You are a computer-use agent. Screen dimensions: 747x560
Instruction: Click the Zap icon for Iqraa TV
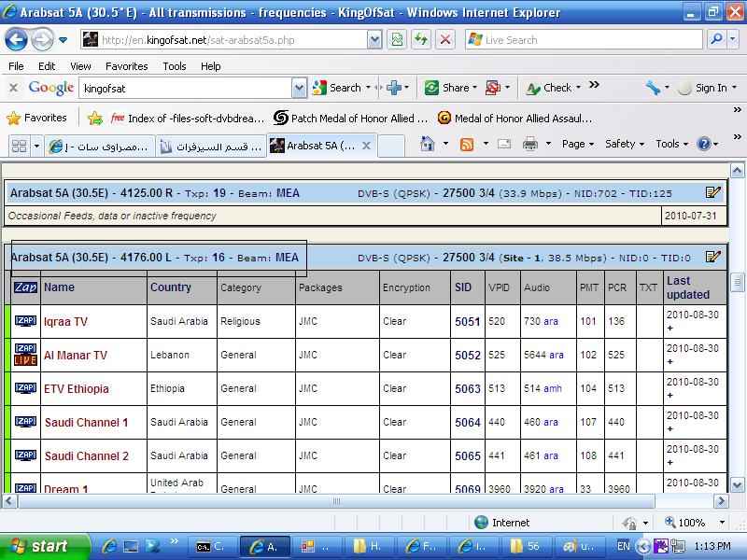tap(25, 321)
